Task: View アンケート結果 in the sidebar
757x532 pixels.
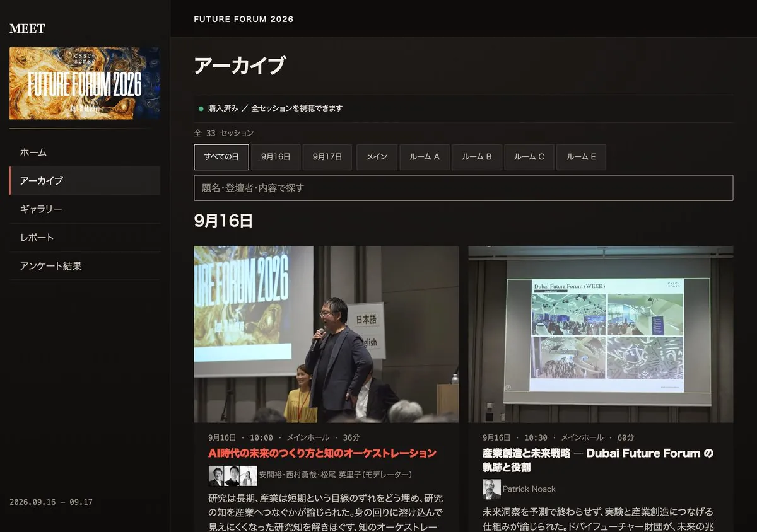Action: click(x=85, y=266)
